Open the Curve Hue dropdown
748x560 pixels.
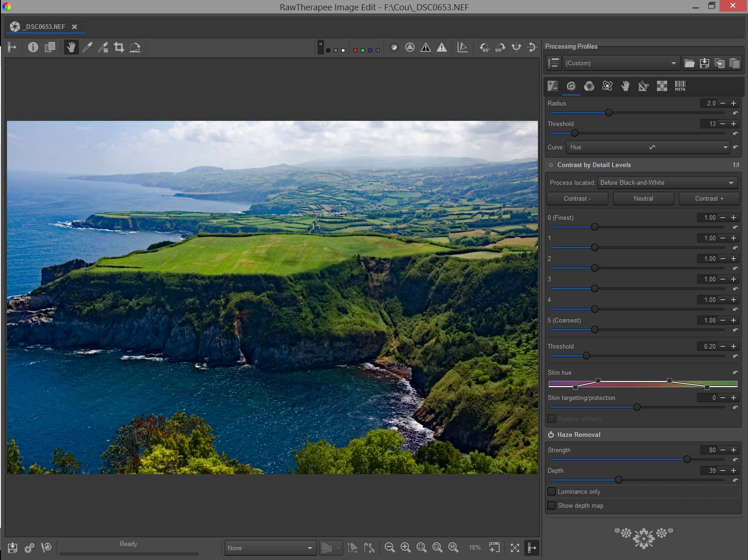point(648,147)
